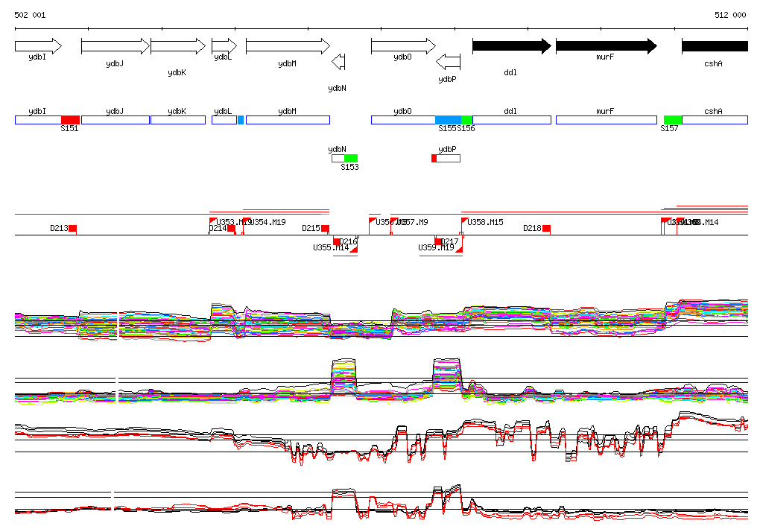Click the green S153 segment

coord(351,158)
